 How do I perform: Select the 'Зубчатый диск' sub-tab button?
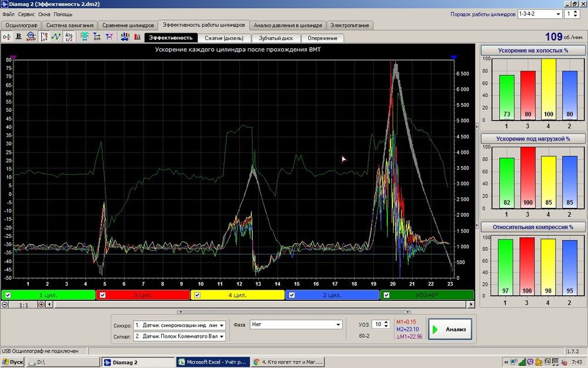[x=276, y=38]
